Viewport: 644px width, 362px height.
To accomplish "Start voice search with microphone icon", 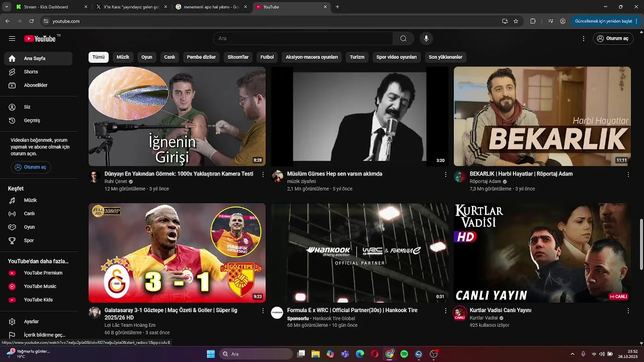I will pos(426,39).
